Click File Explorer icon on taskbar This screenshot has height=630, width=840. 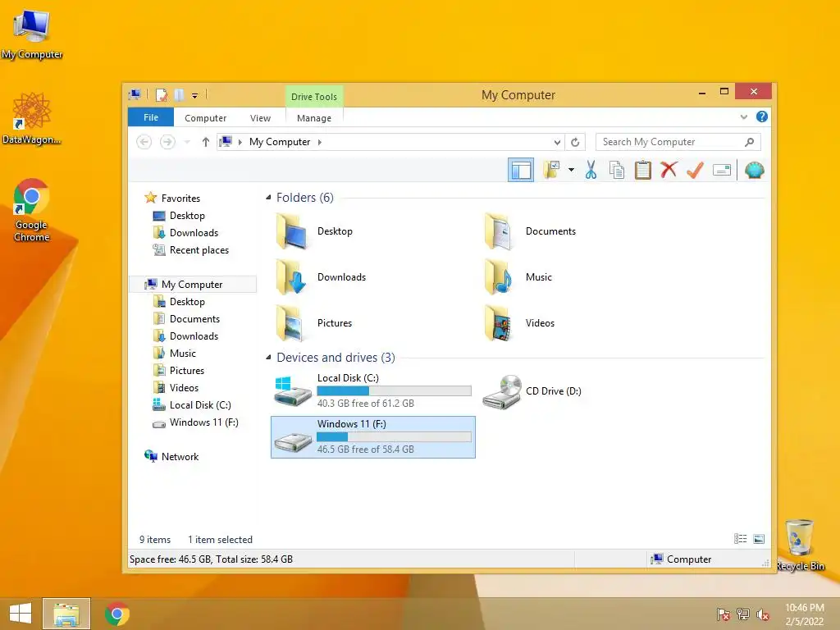tap(66, 614)
